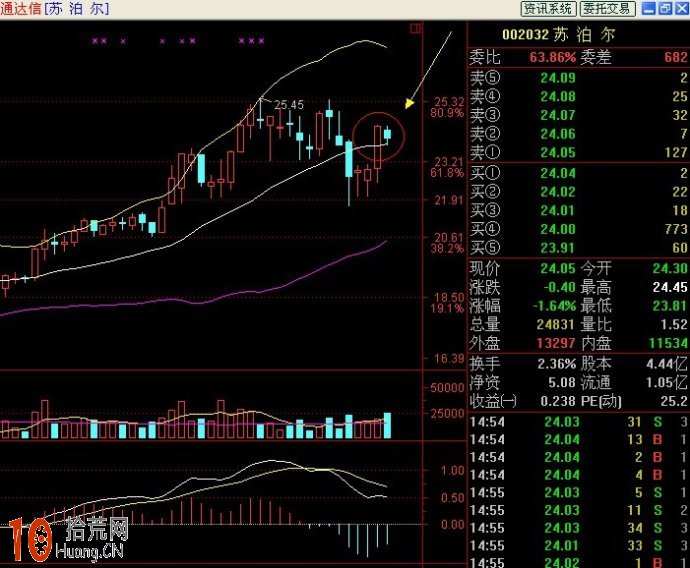The width and height of the screenshot is (690, 568).
Task: Click the 25000 volume axis label
Action: click(447, 414)
